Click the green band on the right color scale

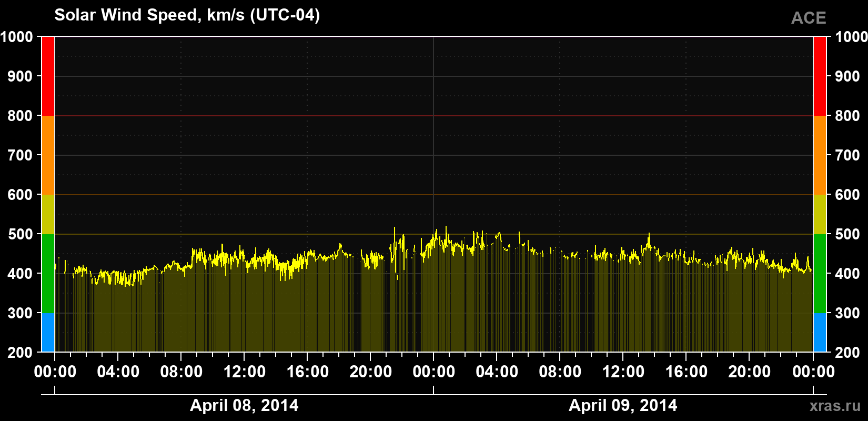click(820, 274)
